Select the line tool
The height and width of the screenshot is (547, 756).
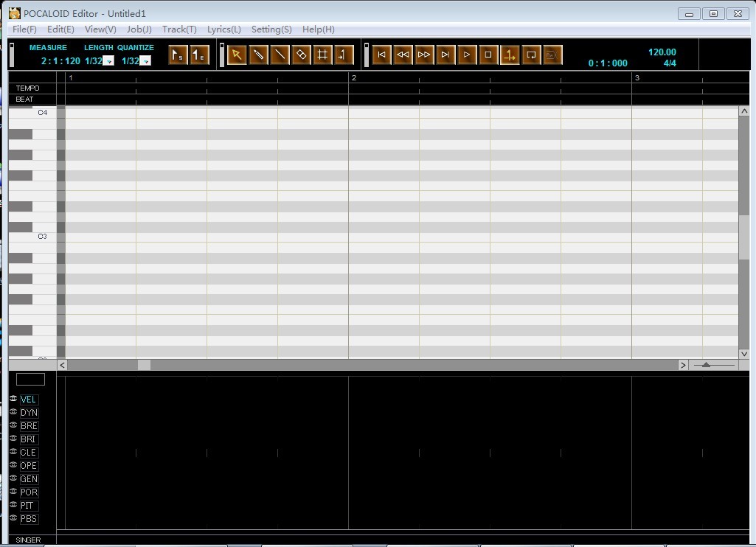[280, 55]
